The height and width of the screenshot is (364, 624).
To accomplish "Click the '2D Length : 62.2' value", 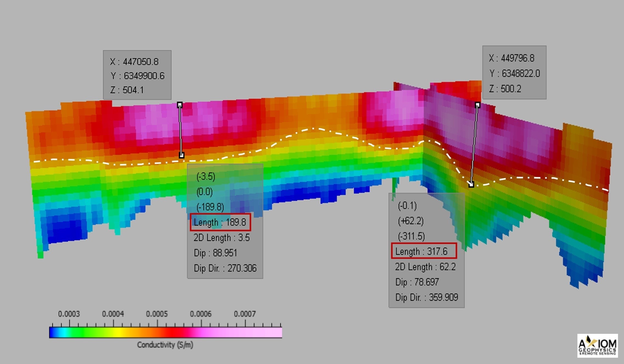I will pyautogui.click(x=425, y=267).
